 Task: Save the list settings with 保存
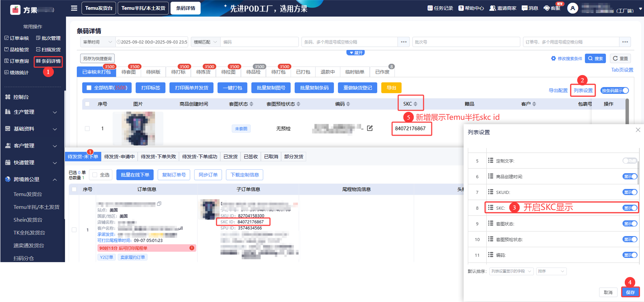[x=630, y=292]
